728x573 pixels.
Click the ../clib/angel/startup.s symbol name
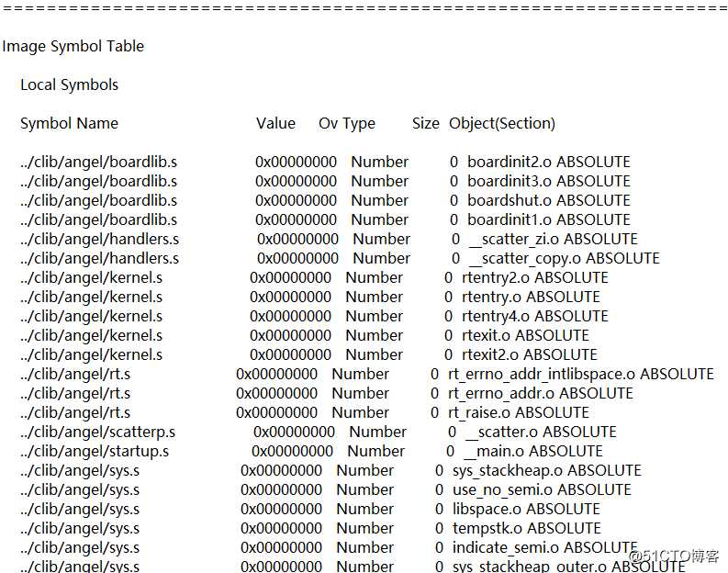coord(95,452)
